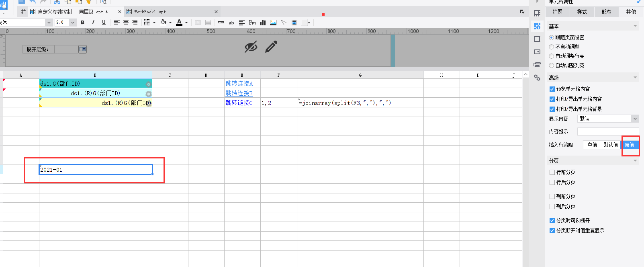Click the merge cells icon
Image resolution: width=644 pixels, height=267 pixels.
198,23
